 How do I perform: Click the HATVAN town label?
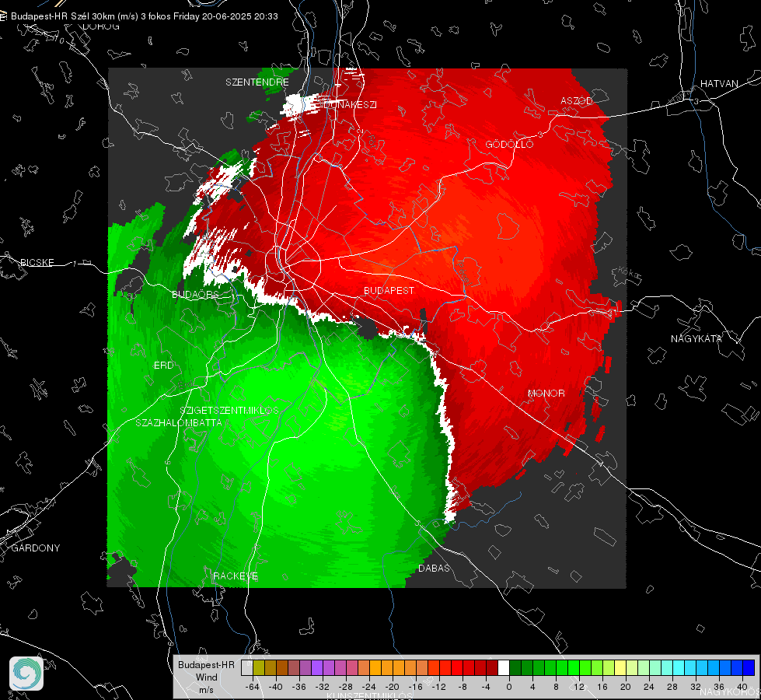719,83
